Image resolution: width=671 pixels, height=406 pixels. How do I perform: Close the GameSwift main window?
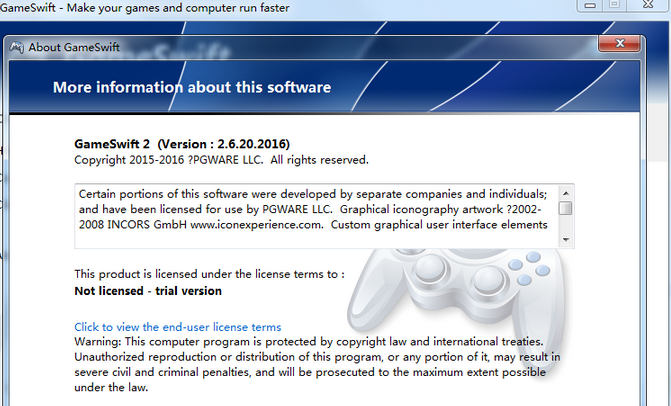click(648, 5)
